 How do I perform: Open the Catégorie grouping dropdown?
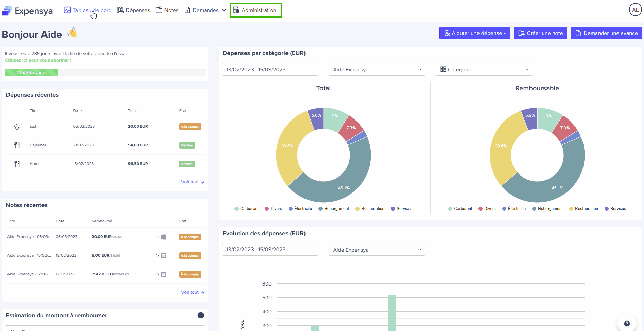[484, 69]
